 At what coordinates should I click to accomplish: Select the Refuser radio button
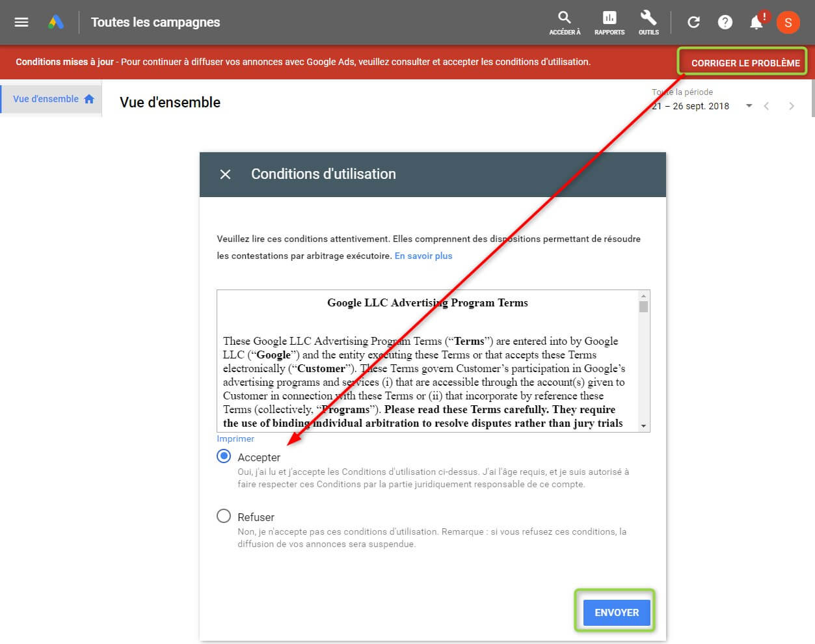pos(224,516)
